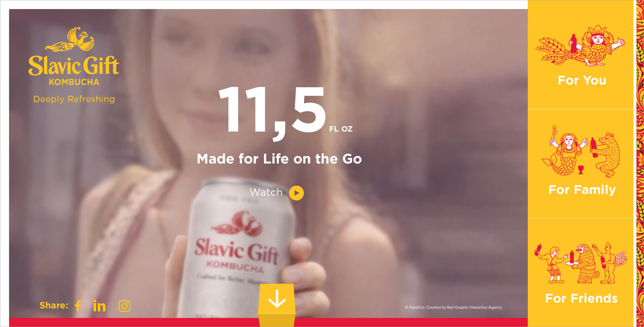Image resolution: width=644 pixels, height=327 pixels.
Task: Click the bird-woman illustration holding a bottle
Action: pyautogui.click(x=580, y=46)
